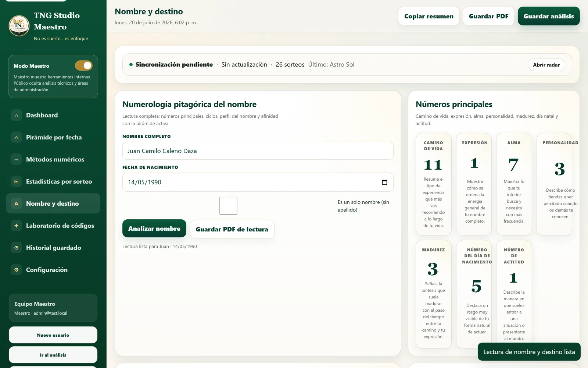Open Historial guardado menu item
The height and width of the screenshot is (368, 588).
53,248
